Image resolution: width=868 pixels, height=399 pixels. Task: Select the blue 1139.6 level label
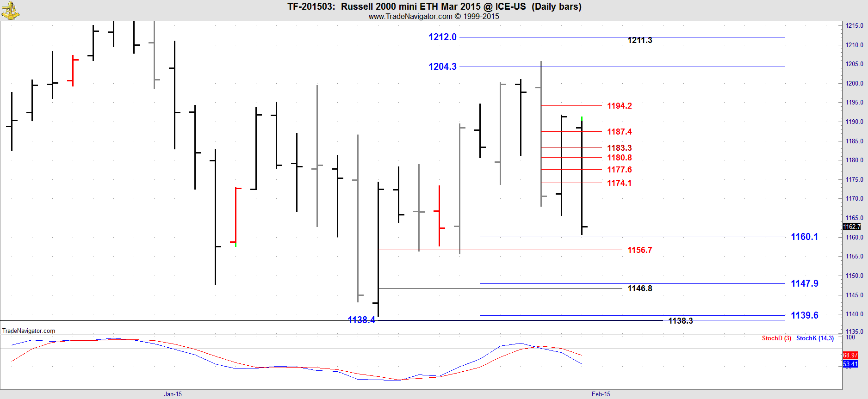[804, 315]
